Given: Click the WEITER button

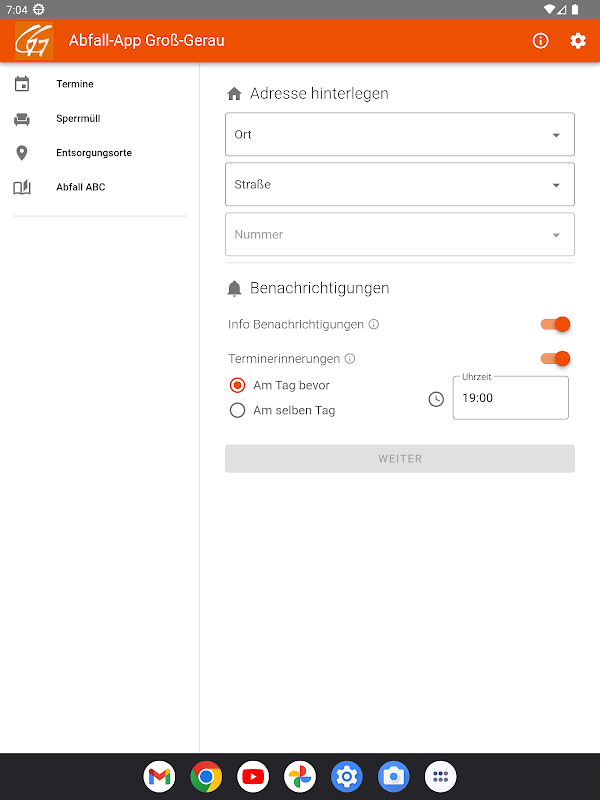Looking at the screenshot, I should point(400,459).
